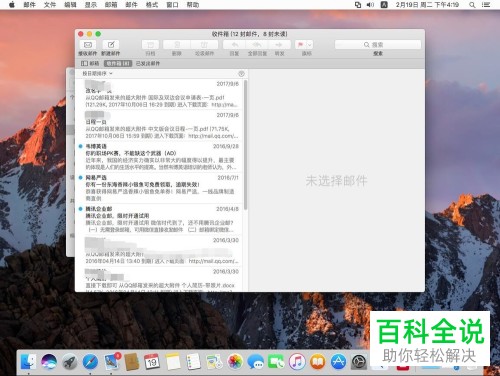Click the screen mirroring icon in menu bar
The width and height of the screenshot is (500, 376).
click(x=358, y=5)
